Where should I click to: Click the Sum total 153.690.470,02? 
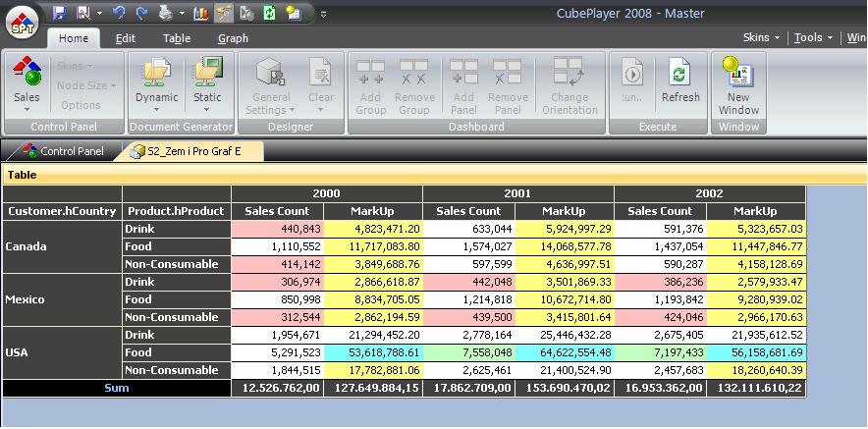point(565,388)
